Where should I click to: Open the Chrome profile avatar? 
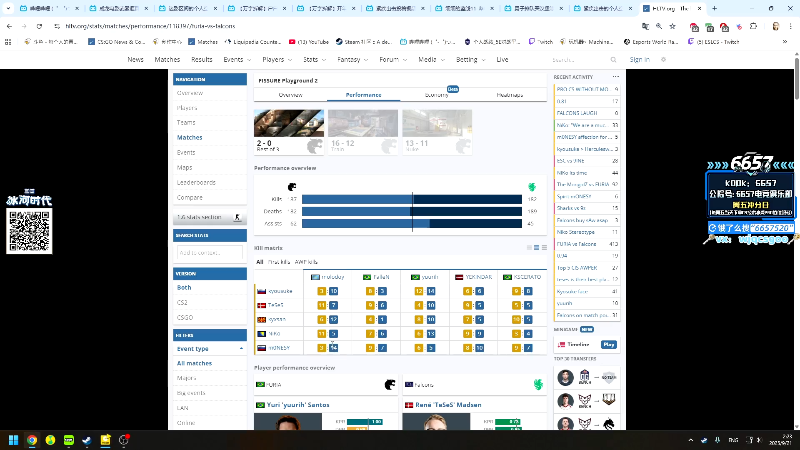tap(776, 26)
